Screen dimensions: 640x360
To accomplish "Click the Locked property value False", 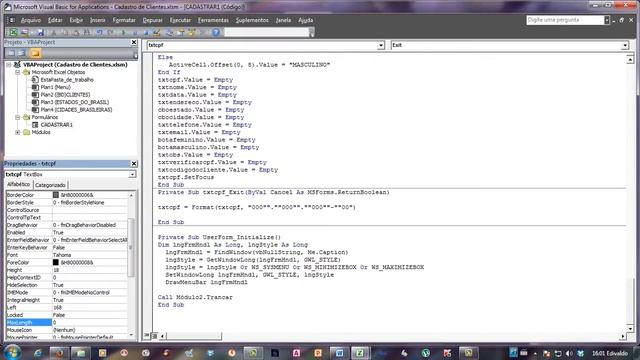I will pyautogui.click(x=59, y=315).
